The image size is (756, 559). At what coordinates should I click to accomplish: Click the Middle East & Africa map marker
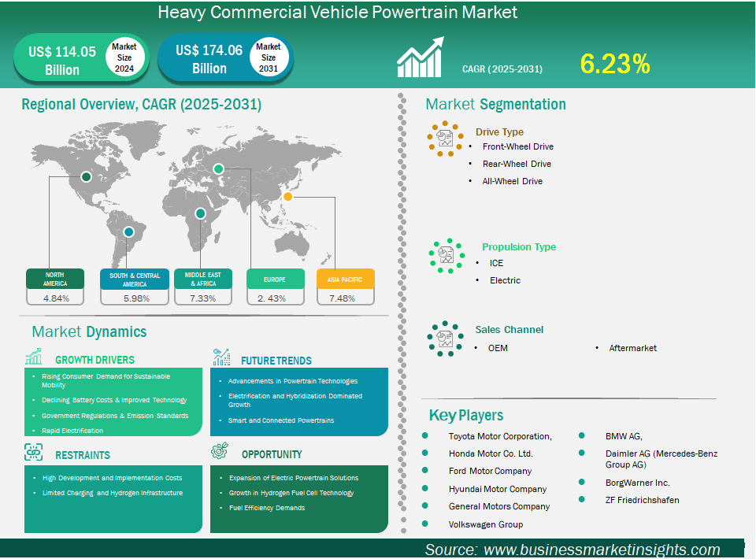point(201,213)
